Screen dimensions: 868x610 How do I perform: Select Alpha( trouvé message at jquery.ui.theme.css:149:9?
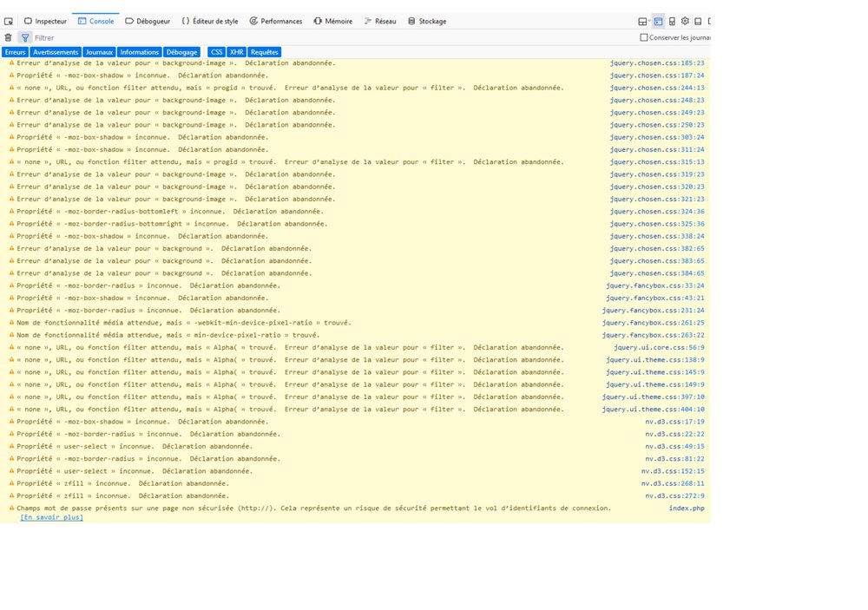[x=290, y=384]
